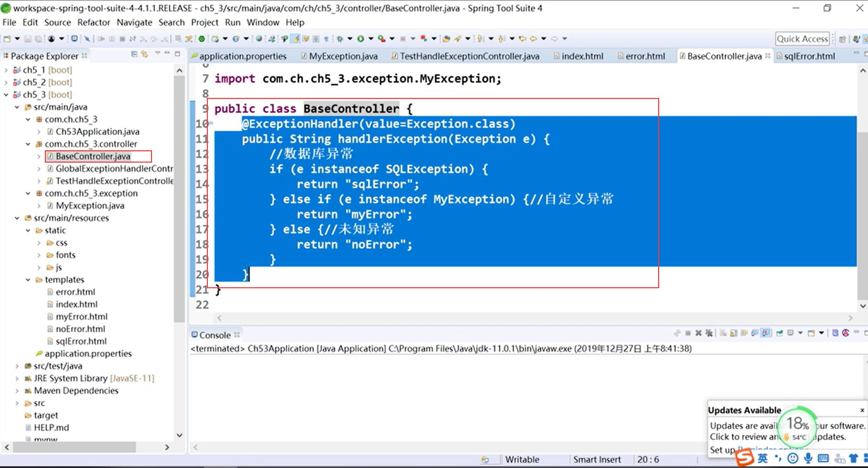868x468 pixels.
Task: Click the green Boot Dashboard icon
Action: (202, 39)
